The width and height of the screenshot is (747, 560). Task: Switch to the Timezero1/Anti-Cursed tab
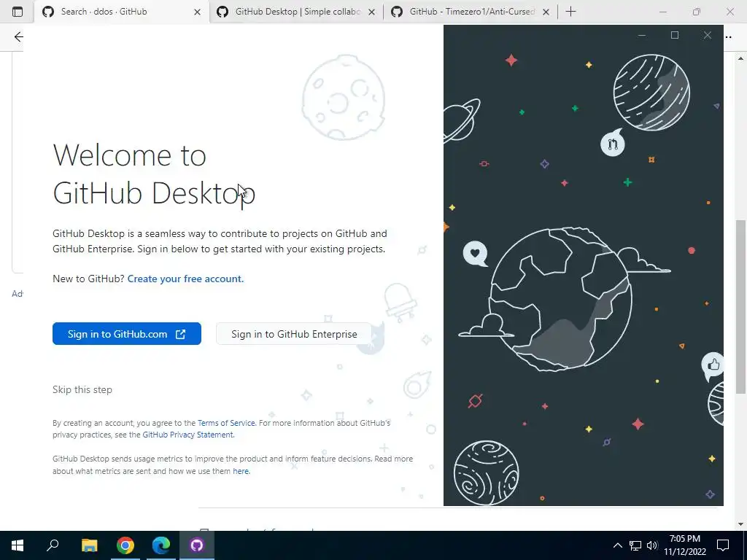coord(471,12)
